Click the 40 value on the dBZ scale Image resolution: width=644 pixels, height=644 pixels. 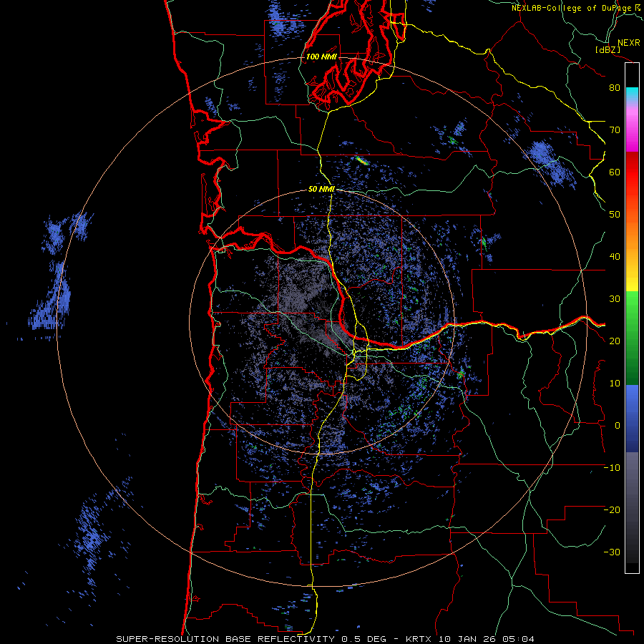[x=615, y=257]
